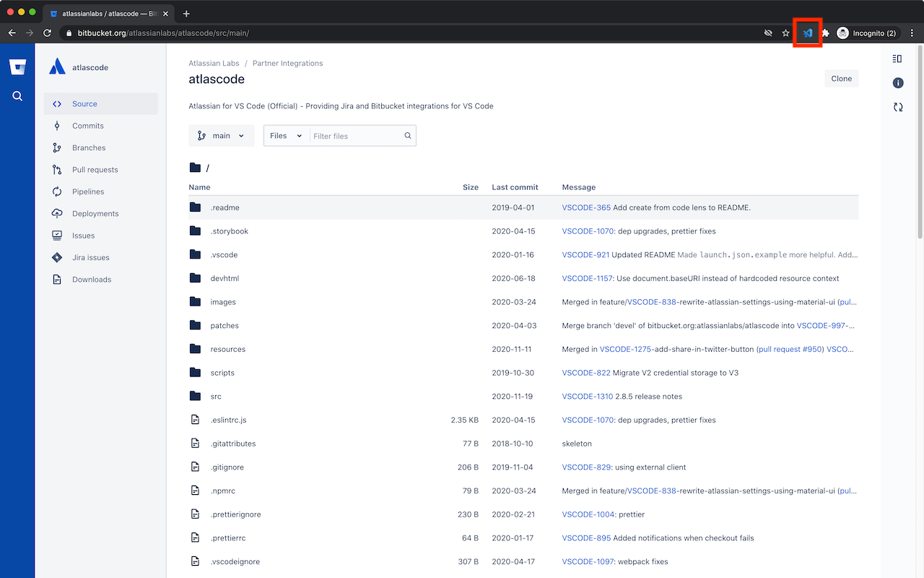Click the browser address bar URL
Screen dimensions: 924x578
[163, 33]
